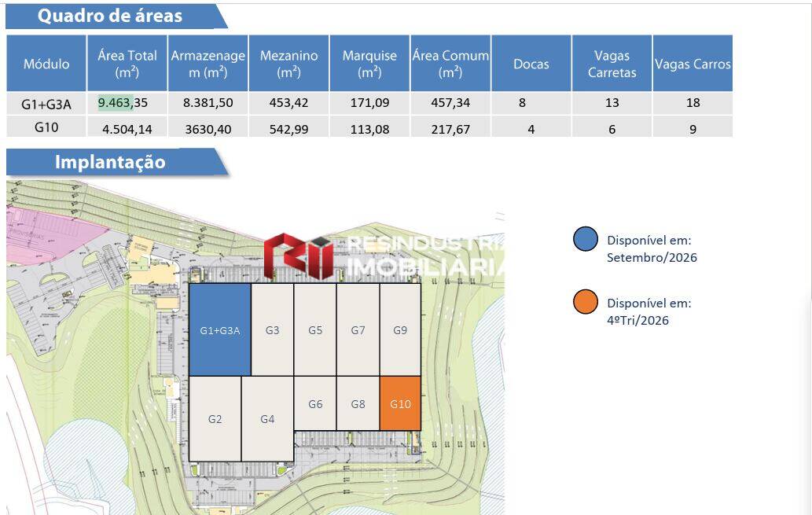Select the G8 module on site plan
This screenshot has width=812, height=515.
point(358,403)
